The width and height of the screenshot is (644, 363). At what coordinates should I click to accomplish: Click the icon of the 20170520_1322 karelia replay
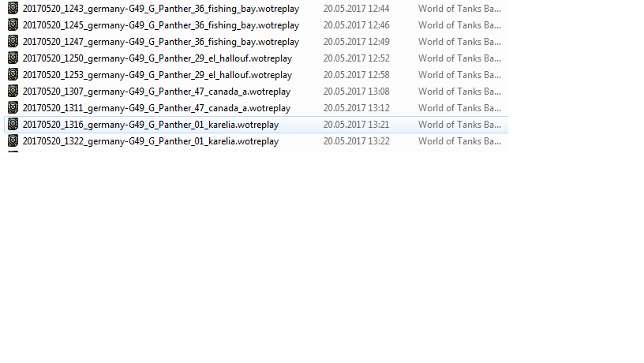point(13,140)
